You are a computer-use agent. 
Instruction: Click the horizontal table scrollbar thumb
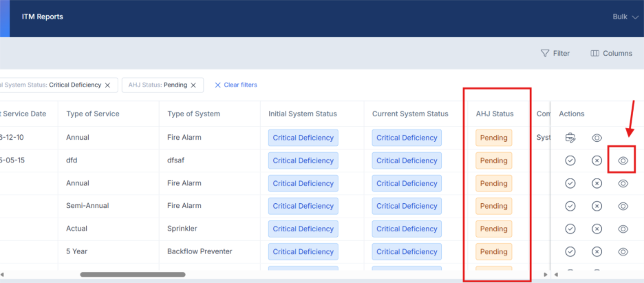(x=132, y=274)
